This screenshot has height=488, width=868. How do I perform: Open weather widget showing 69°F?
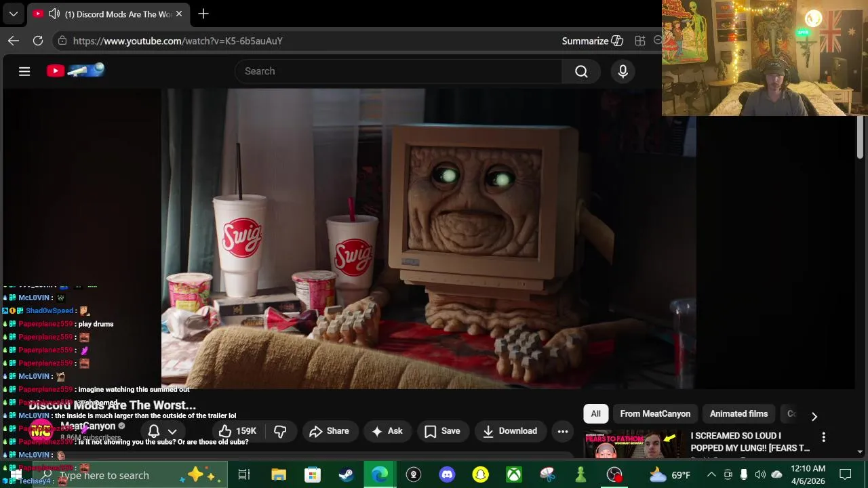tap(670, 475)
